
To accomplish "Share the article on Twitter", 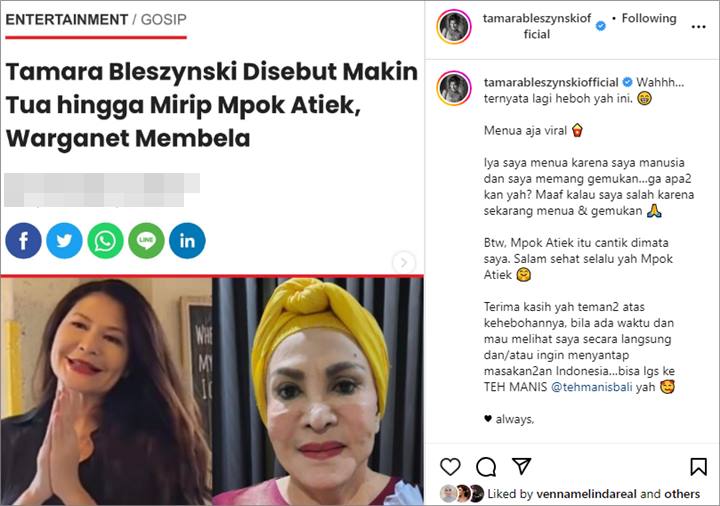I will tap(64, 241).
